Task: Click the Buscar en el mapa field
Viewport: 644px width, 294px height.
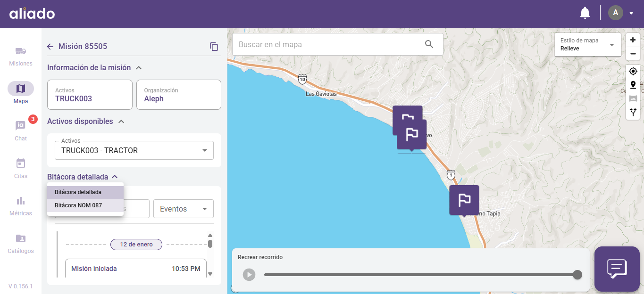Action: pos(328,44)
